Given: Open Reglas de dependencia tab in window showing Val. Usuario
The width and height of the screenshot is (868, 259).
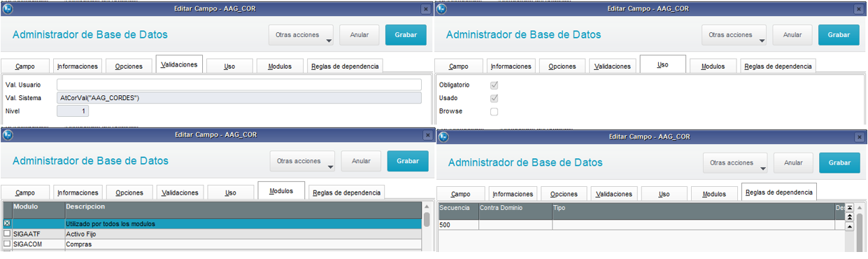Looking at the screenshot, I should [346, 66].
